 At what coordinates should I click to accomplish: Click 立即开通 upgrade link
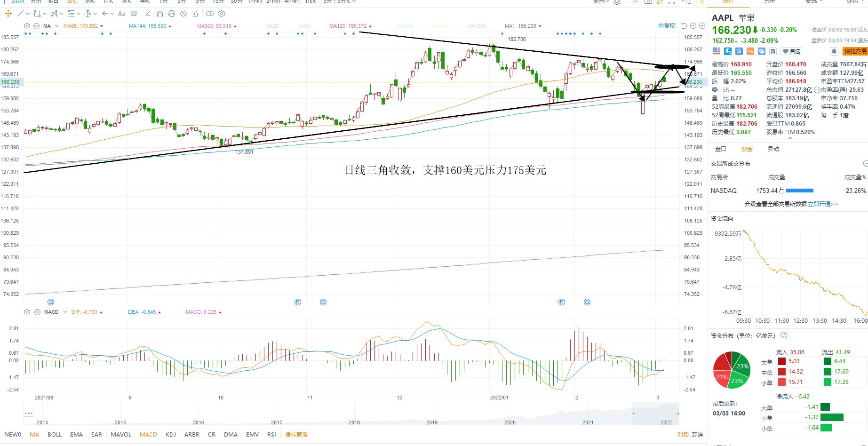point(823,204)
